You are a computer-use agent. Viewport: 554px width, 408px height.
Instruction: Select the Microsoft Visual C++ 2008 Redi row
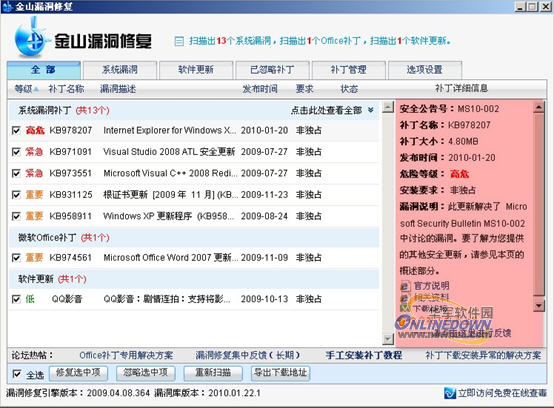[x=194, y=173]
